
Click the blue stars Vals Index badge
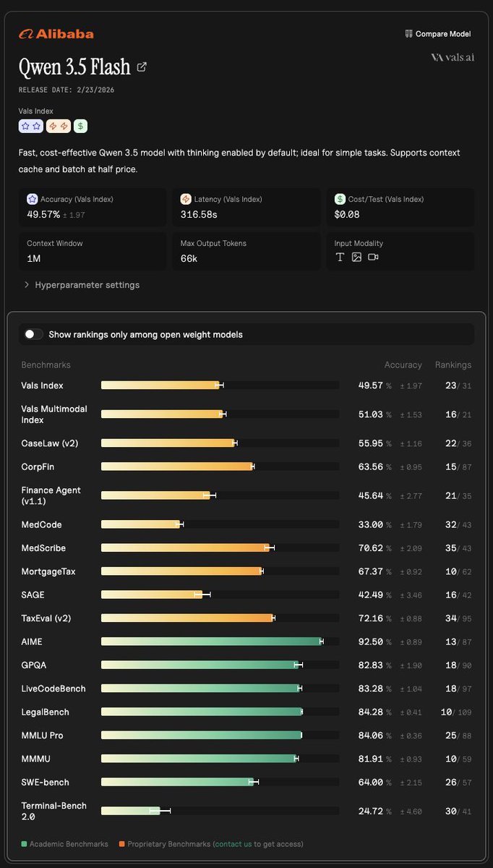[31, 126]
